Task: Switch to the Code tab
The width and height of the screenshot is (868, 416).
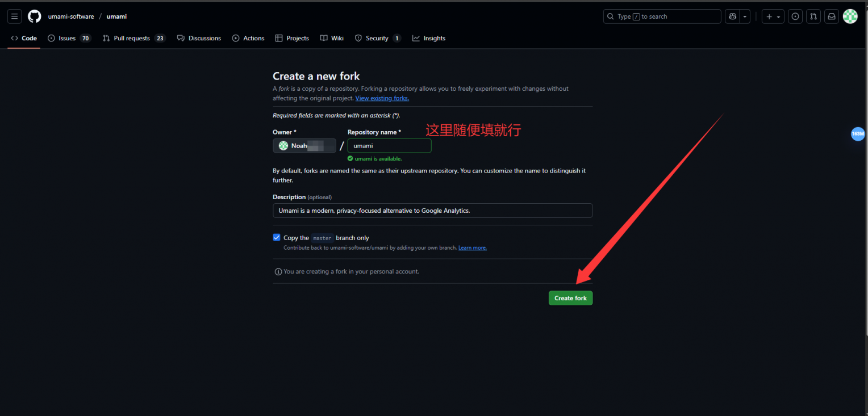Action: point(24,38)
